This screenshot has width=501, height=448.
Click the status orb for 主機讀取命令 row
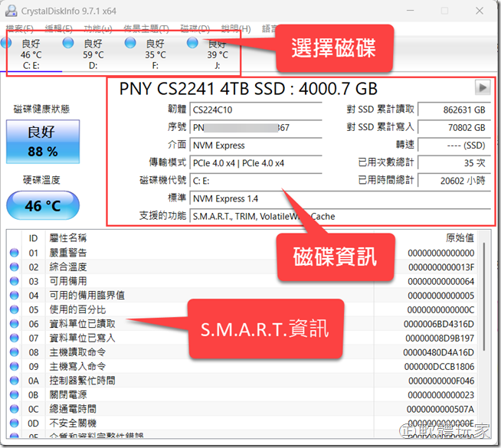pos(14,352)
